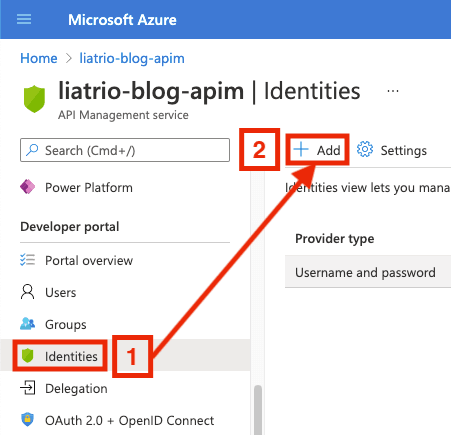Click the OAuth lock shield icon
The height and width of the screenshot is (435, 451).
(x=27, y=419)
